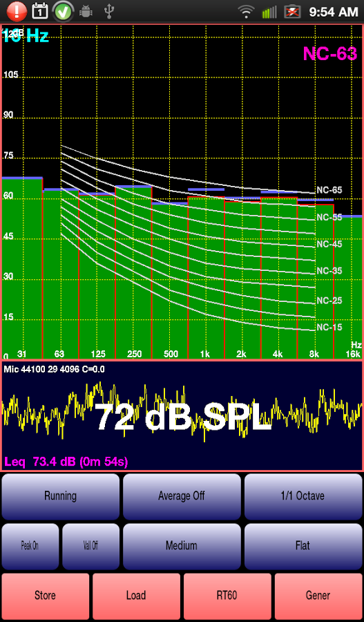Image resolution: width=364 pixels, height=622 pixels.
Task: Tap the red alert notification icon
Action: [x=16, y=12]
